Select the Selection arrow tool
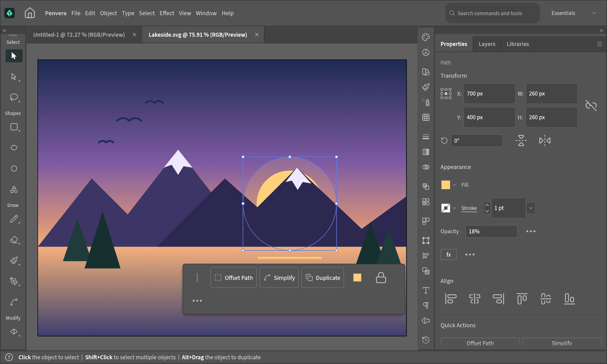This screenshot has height=364, width=607. point(14,56)
